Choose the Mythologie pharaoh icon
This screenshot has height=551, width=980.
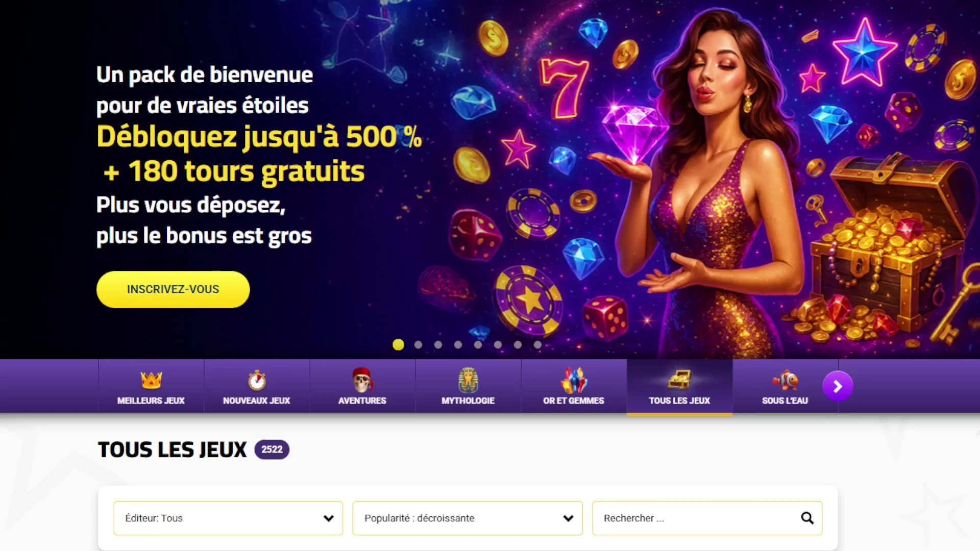pyautogui.click(x=468, y=380)
